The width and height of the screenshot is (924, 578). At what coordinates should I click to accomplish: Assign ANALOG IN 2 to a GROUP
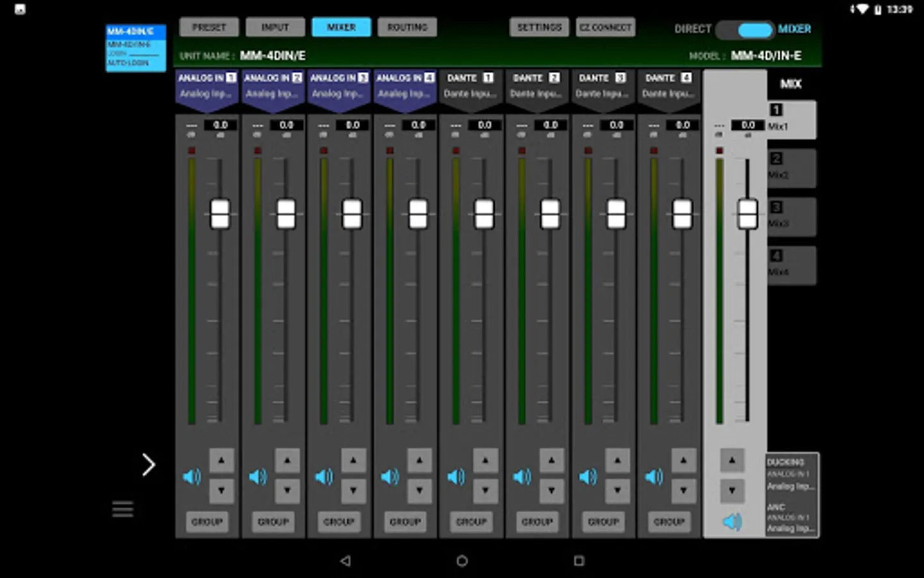(273, 521)
